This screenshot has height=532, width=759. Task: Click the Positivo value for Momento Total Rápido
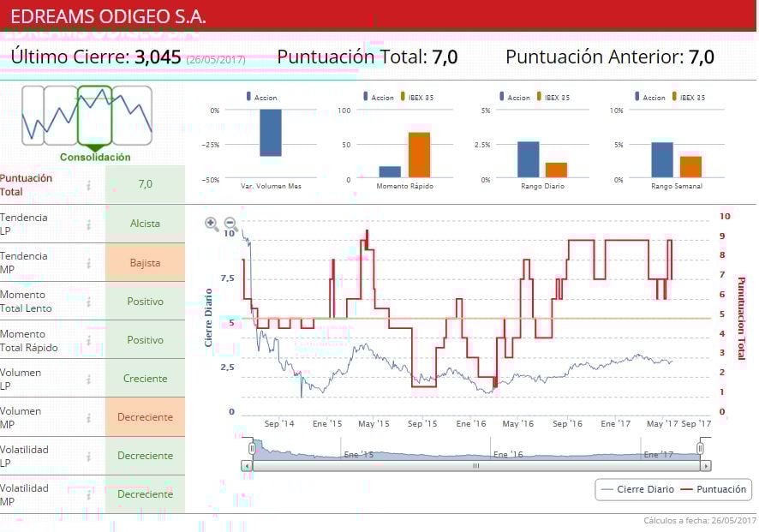(x=146, y=340)
